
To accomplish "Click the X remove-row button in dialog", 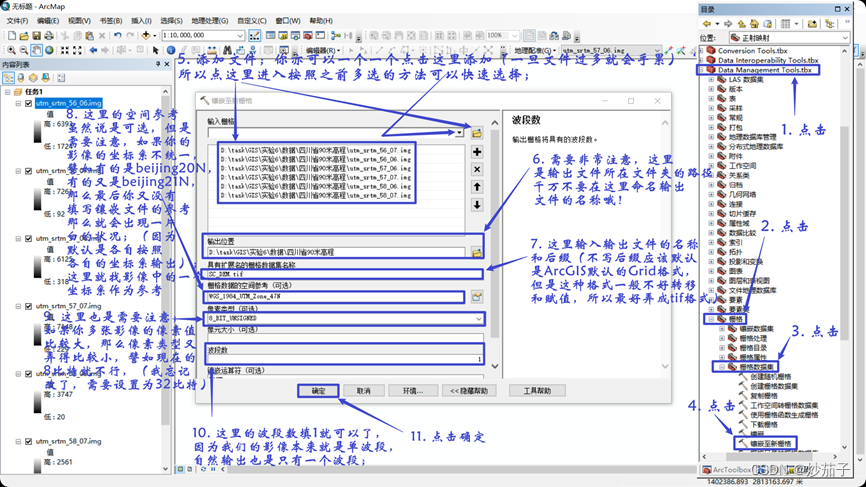I will point(477,170).
